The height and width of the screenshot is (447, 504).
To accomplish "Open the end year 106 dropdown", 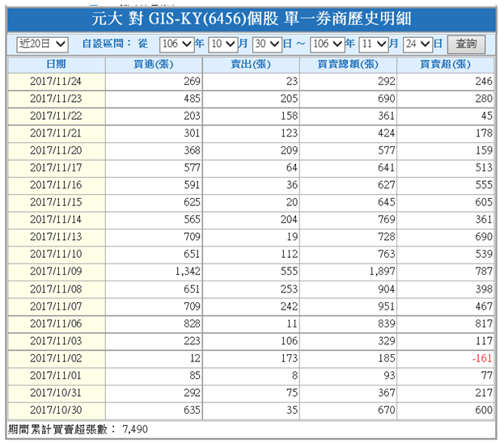I will tap(327, 44).
